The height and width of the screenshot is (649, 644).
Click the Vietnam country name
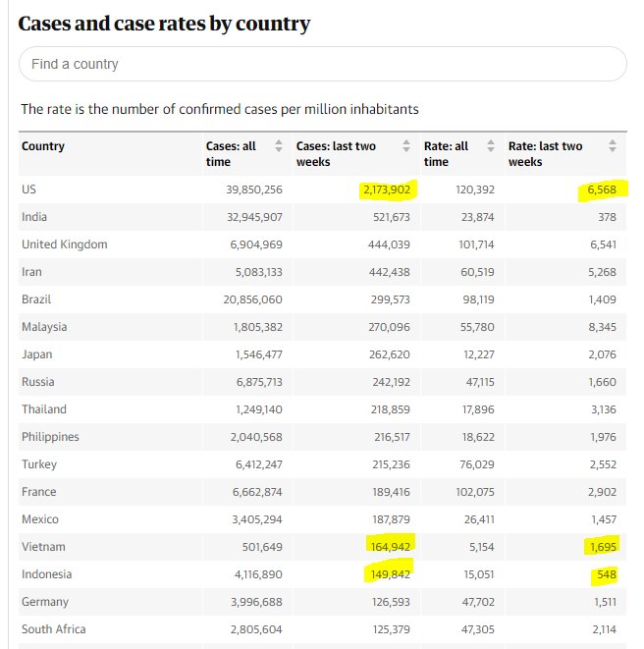44,547
